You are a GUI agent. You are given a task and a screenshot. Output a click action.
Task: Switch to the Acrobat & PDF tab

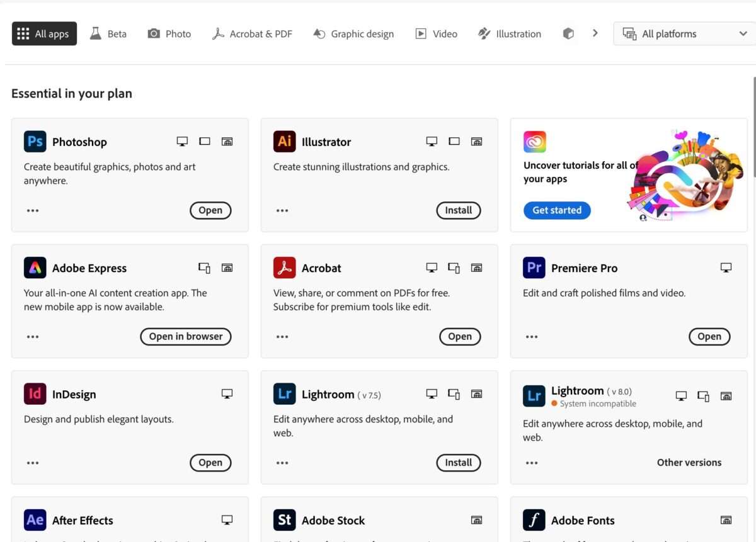[x=252, y=34]
